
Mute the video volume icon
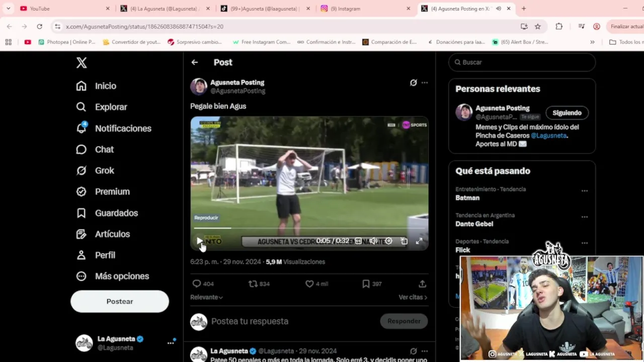click(x=373, y=241)
